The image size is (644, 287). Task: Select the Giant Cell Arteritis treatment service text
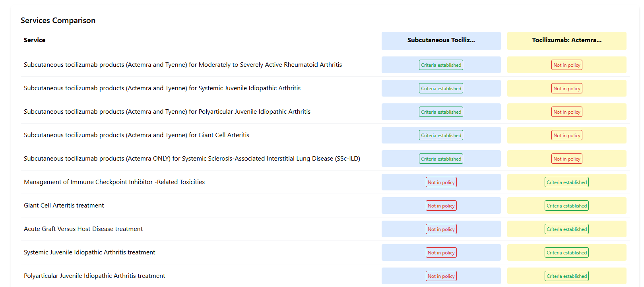[x=64, y=206]
